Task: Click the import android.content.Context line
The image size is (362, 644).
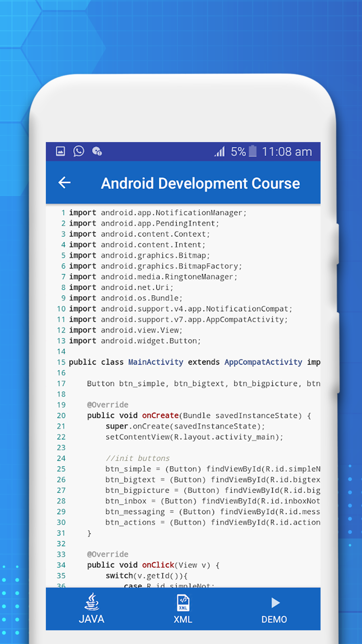Action: 139,234
